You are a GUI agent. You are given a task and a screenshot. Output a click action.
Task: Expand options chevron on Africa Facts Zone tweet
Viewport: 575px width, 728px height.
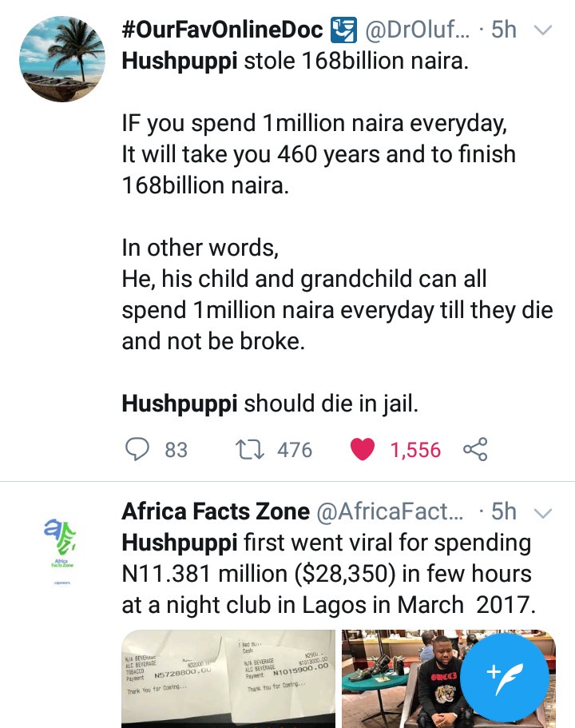coord(542,511)
